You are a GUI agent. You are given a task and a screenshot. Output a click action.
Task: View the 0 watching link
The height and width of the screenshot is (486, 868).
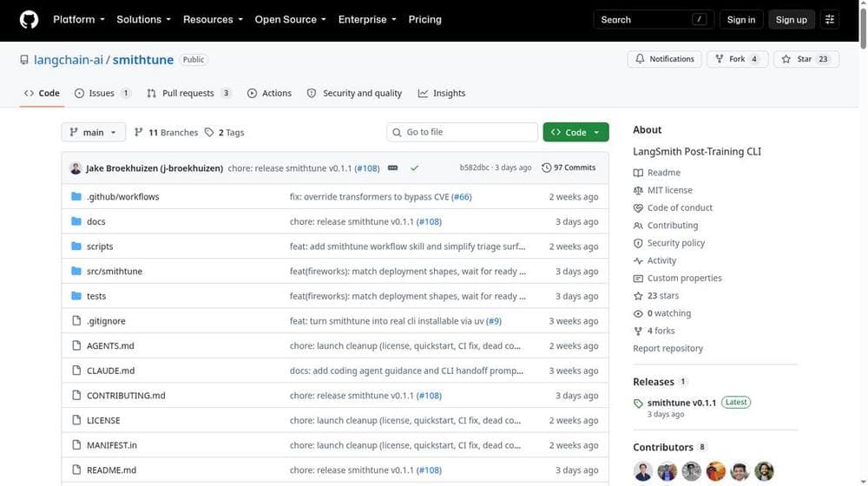(x=662, y=313)
